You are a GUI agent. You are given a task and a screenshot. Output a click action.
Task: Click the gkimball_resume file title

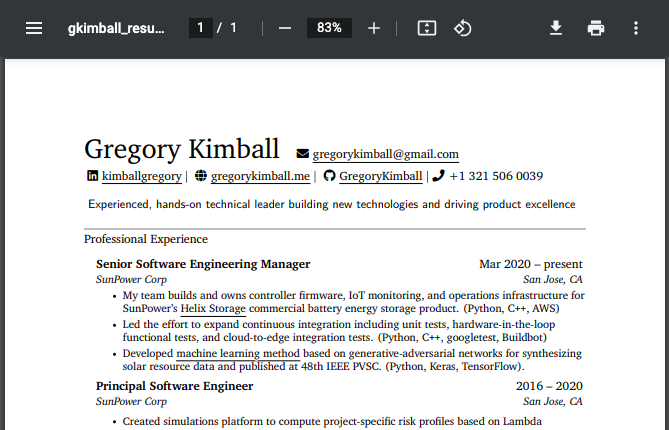coord(116,28)
